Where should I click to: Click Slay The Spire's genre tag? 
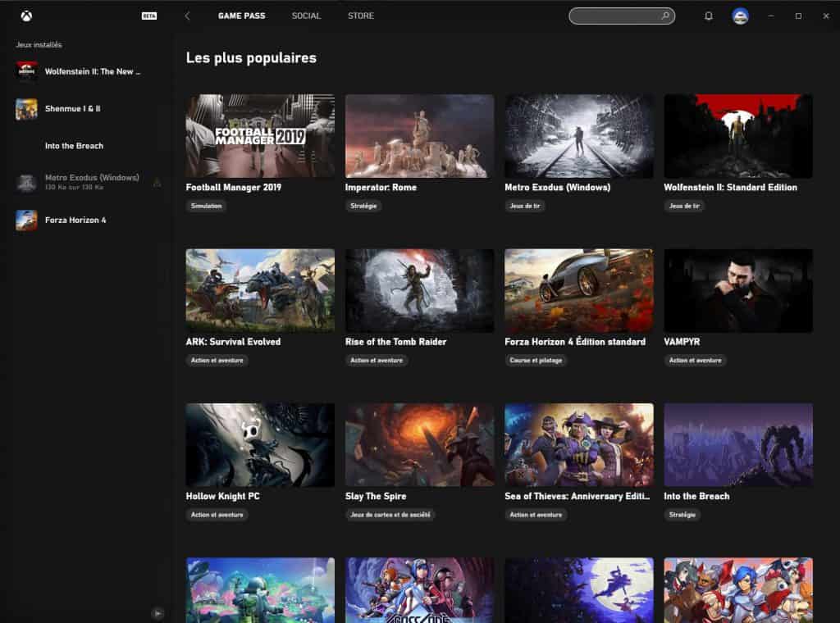390,515
